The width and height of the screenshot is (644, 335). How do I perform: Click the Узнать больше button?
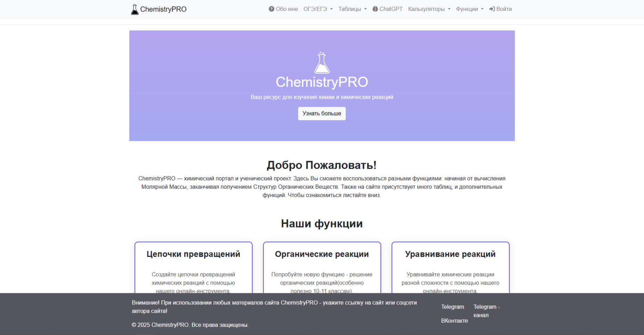click(322, 113)
